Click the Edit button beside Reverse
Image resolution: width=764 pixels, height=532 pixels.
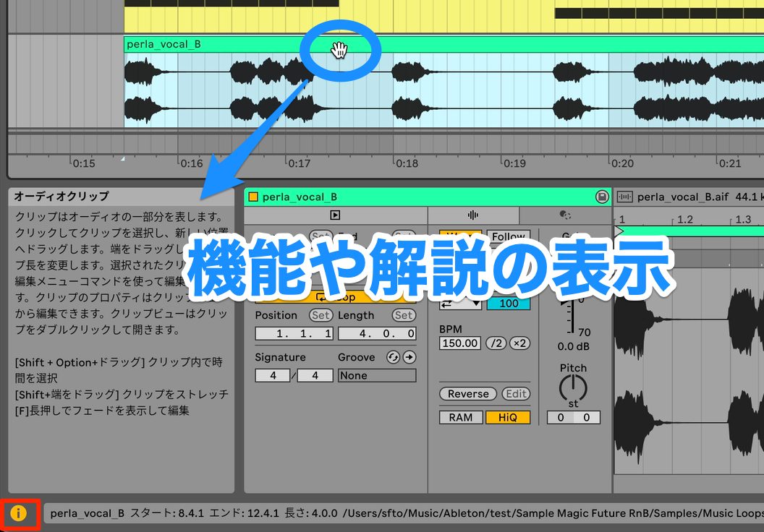point(516,394)
